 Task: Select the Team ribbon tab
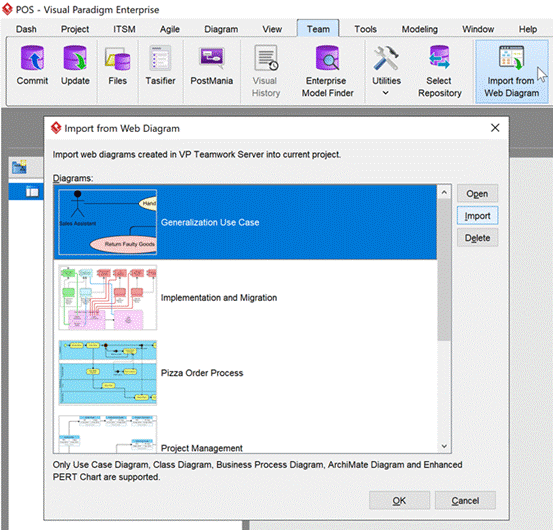(318, 28)
